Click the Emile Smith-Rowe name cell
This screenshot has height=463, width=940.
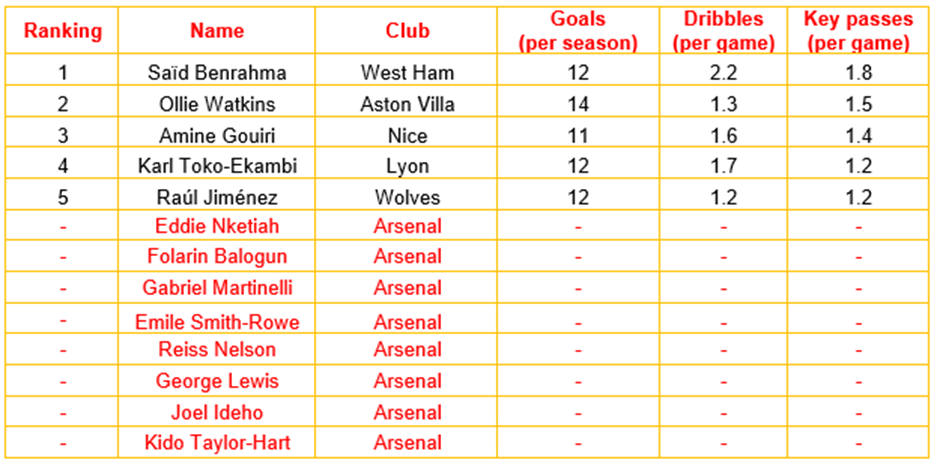[217, 322]
